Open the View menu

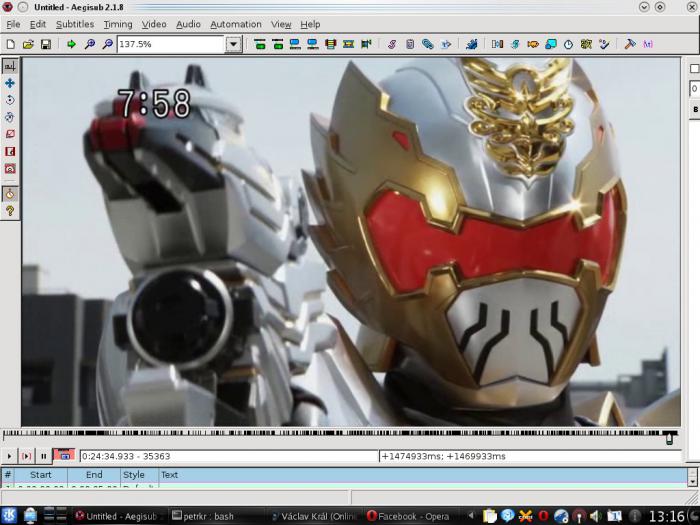(281, 24)
